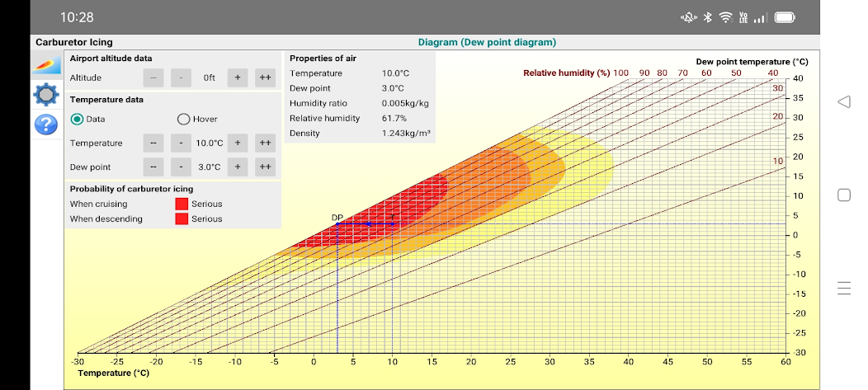Tap the Android back navigation triangle
Viewport: 868px width, 390px height.
843,101
